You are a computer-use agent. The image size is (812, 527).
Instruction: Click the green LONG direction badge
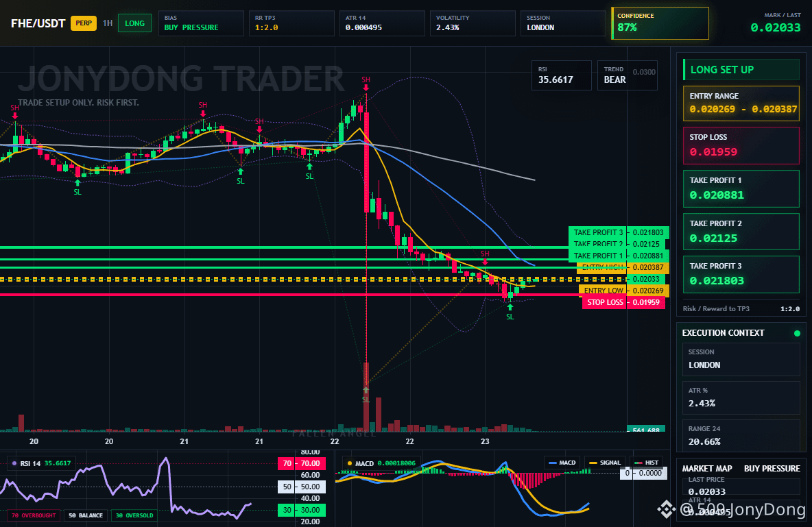pos(134,23)
